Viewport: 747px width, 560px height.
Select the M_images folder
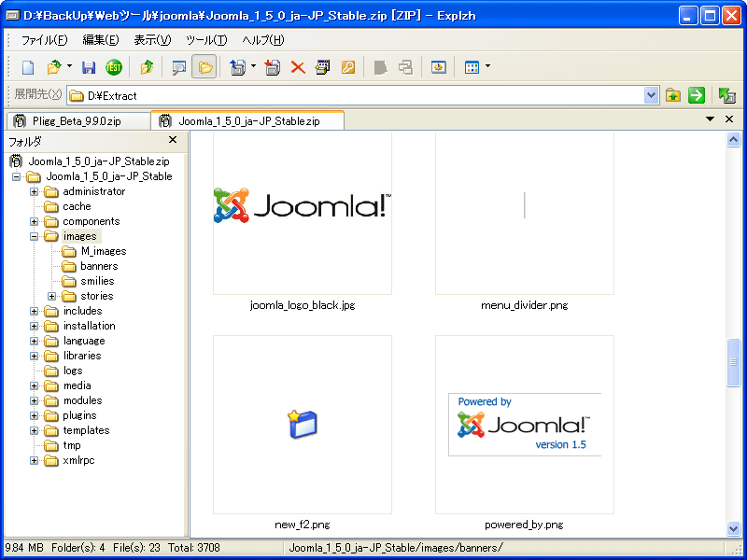pos(104,251)
